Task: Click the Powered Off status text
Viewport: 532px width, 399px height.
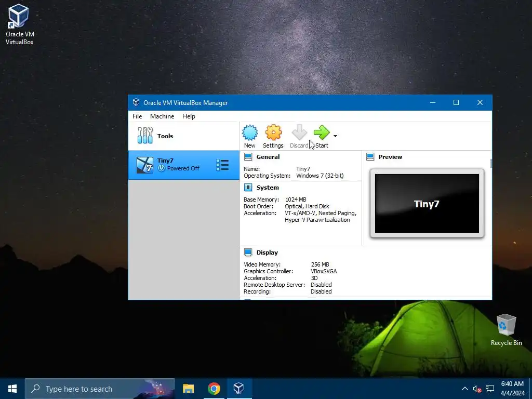Action: click(183, 168)
